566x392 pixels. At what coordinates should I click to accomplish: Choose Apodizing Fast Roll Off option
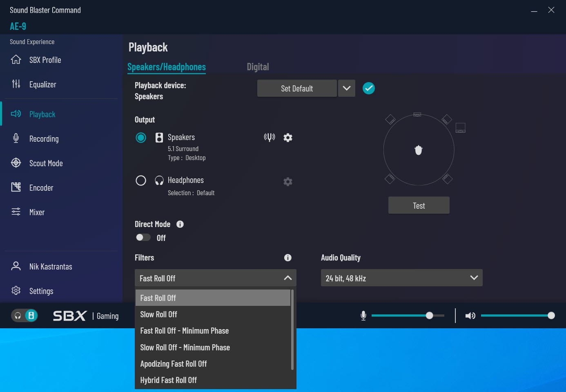[x=213, y=364]
